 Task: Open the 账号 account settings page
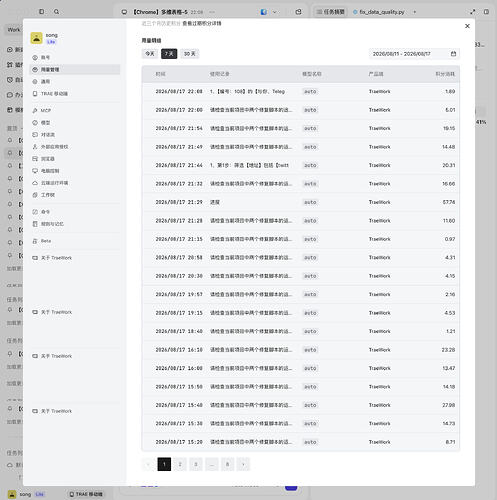pyautogui.click(x=75, y=57)
